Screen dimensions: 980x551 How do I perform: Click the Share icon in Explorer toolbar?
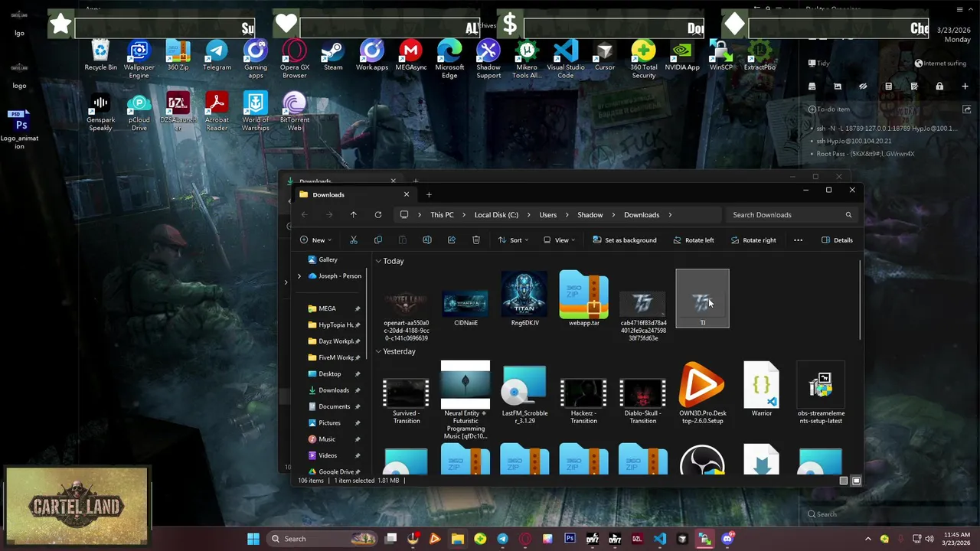point(452,240)
